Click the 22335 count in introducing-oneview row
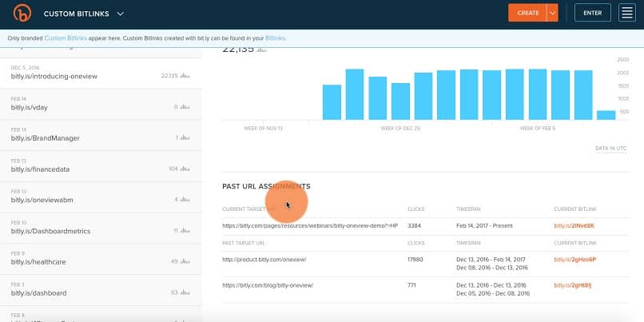The image size is (644, 322). coord(169,76)
